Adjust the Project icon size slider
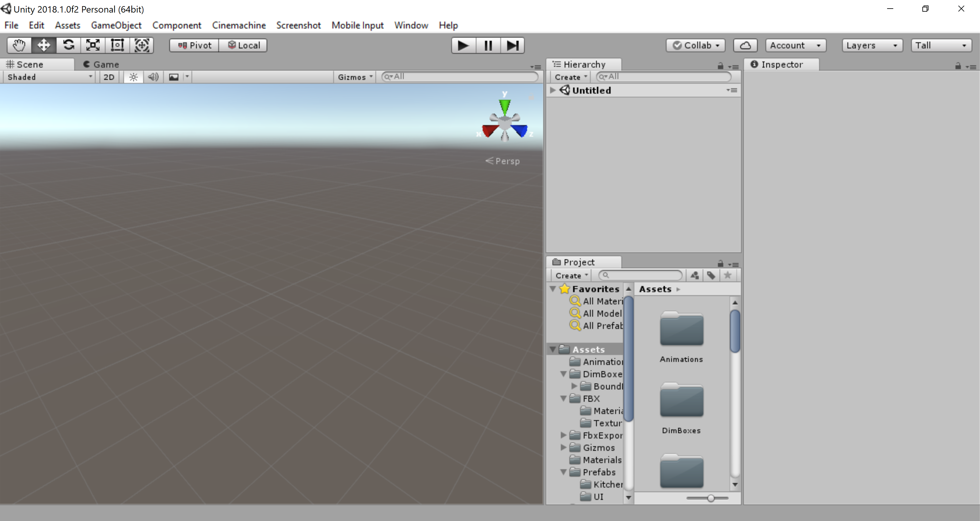Screen dimensions: 980x521 point(710,498)
